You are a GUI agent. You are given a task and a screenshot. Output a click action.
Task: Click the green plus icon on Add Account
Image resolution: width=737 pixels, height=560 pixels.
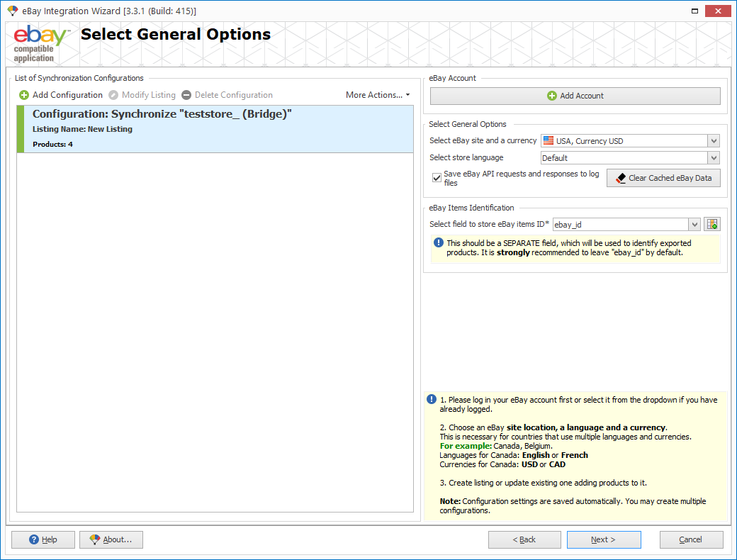click(552, 96)
